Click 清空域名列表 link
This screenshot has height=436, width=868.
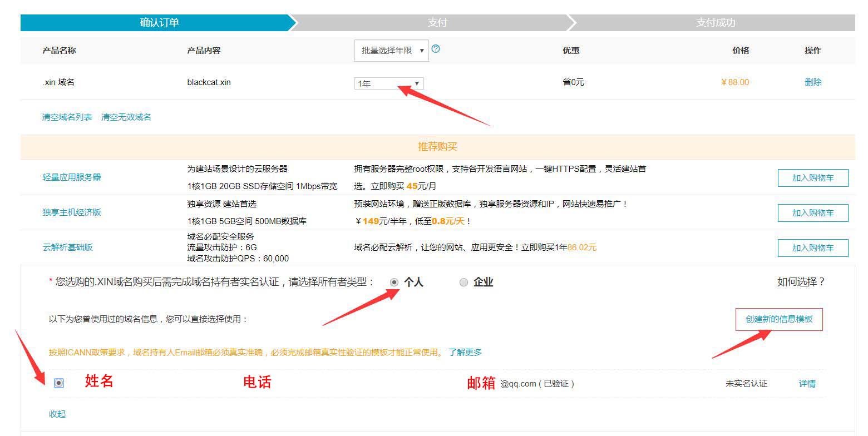(x=67, y=117)
